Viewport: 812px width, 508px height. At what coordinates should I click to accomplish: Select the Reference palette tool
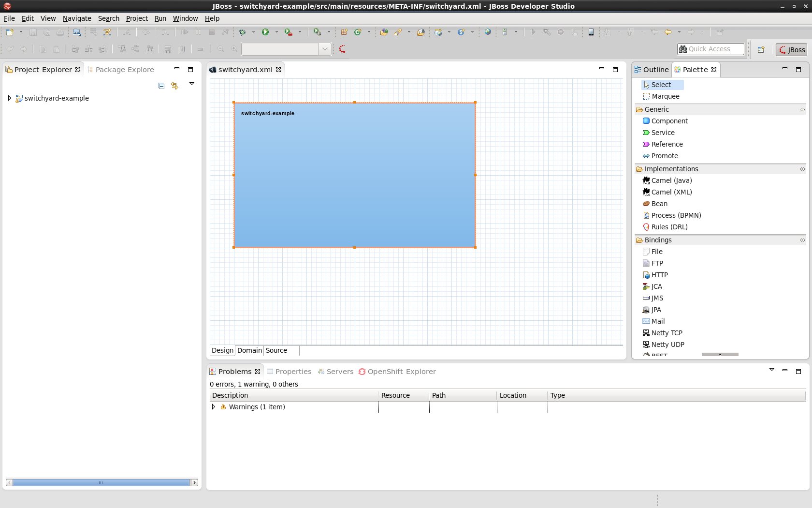663,144
